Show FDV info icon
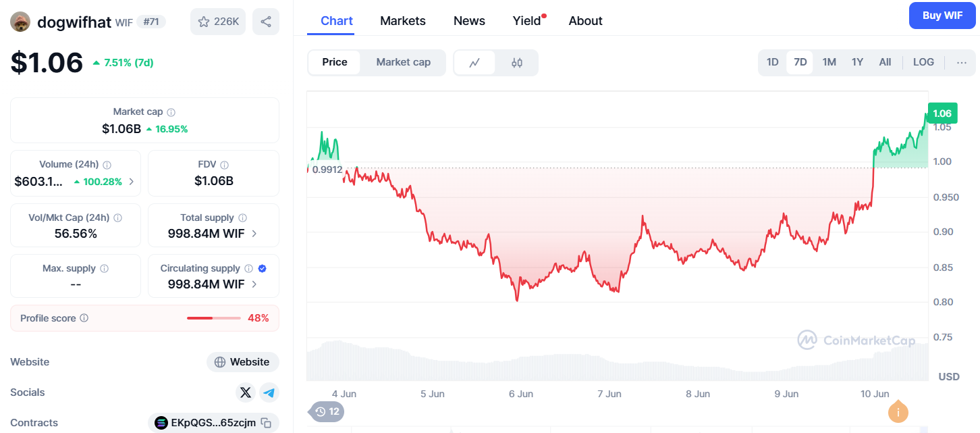 click(225, 165)
